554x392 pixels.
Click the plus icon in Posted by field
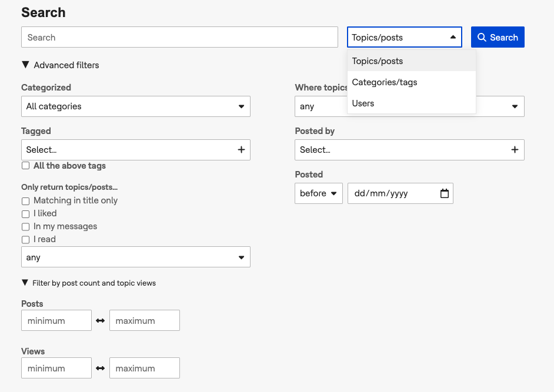point(515,150)
